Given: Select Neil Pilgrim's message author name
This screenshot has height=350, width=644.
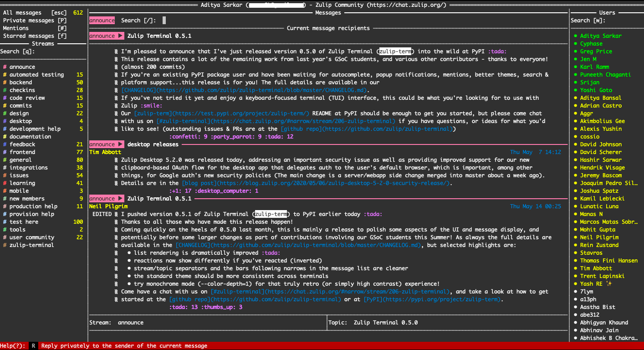Looking at the screenshot, I should (108, 206).
